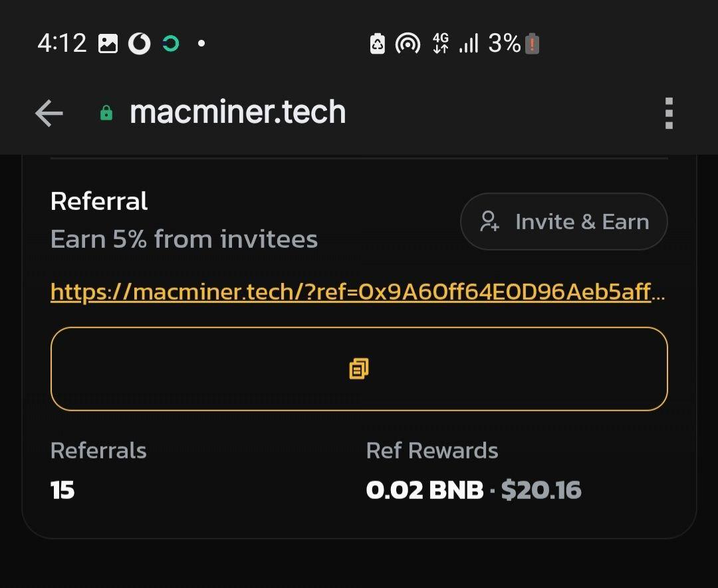Tap the battery saver recycle icon
718x588 pixels.
pos(377,45)
